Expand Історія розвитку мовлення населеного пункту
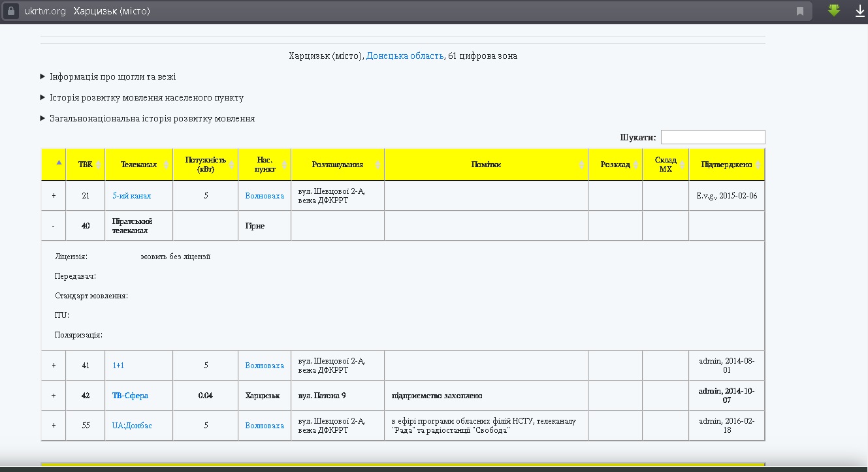Viewport: 868px width, 472px height. click(142, 98)
